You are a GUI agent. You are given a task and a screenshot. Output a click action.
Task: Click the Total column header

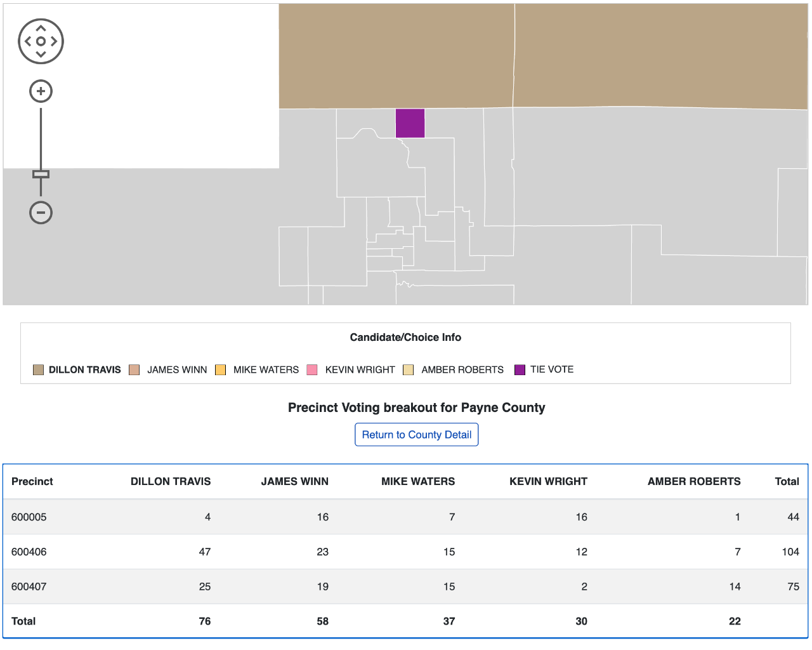point(787,481)
